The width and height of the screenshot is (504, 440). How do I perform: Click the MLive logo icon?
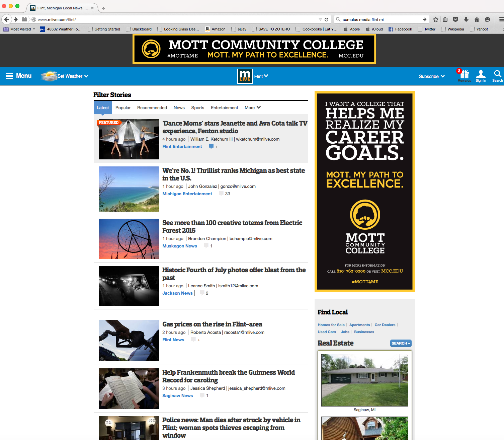[245, 76]
